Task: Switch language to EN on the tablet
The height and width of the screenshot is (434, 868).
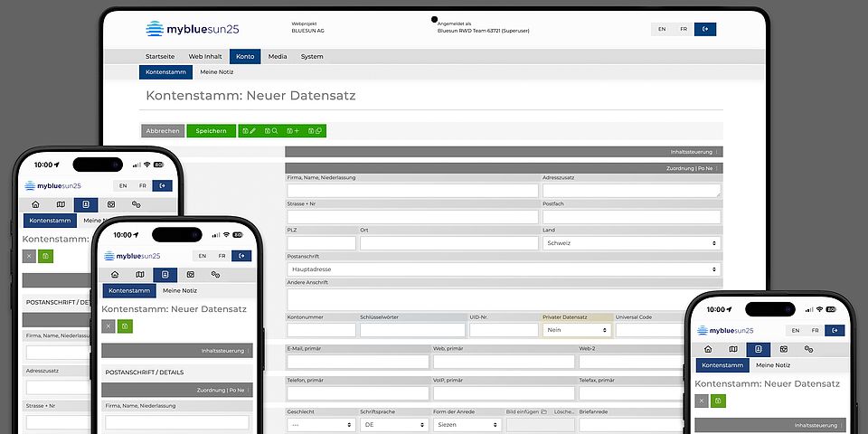Action: point(662,29)
